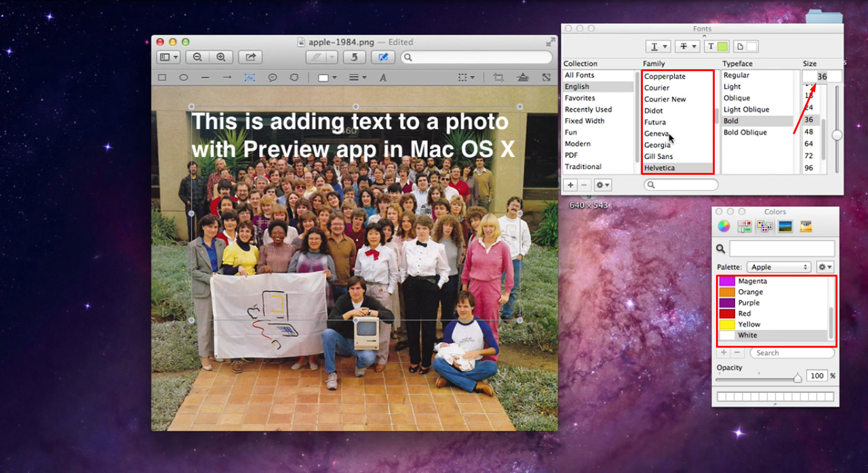The image size is (868, 473).
Task: Open the Adjust Color prism tool
Action: [x=523, y=78]
